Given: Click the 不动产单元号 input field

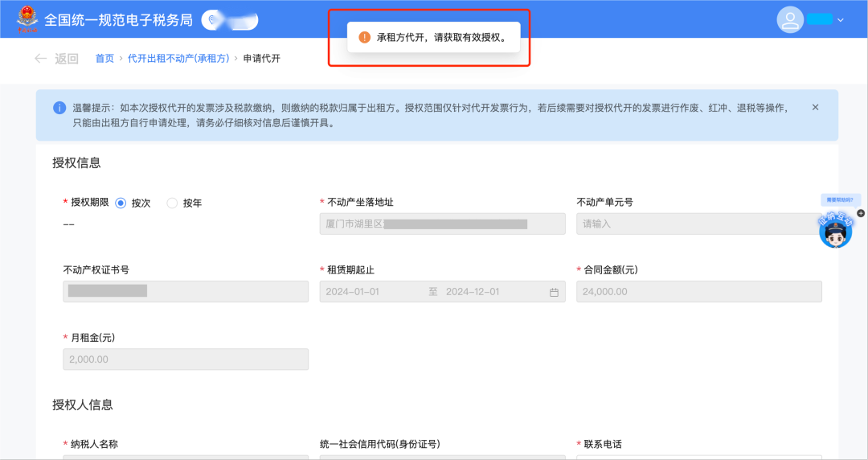Looking at the screenshot, I should (698, 224).
